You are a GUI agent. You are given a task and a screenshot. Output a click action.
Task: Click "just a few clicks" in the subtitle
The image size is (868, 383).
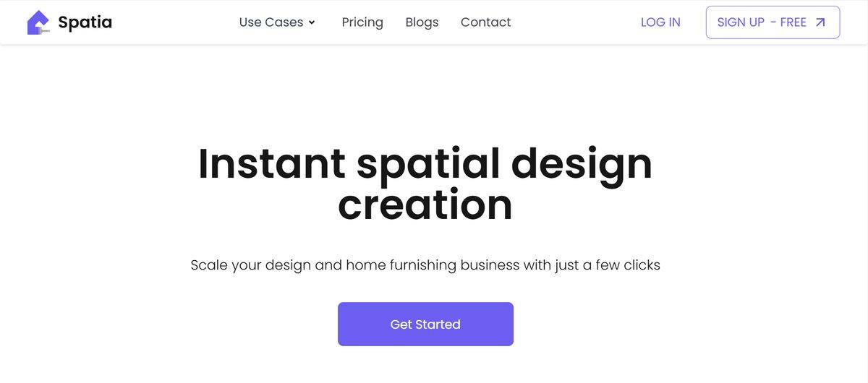tap(608, 265)
